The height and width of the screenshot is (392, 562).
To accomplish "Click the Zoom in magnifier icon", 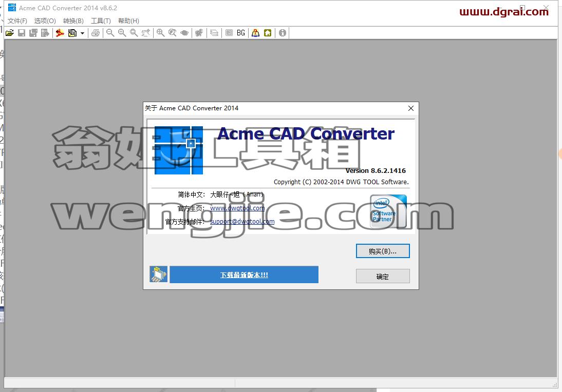I will [122, 33].
